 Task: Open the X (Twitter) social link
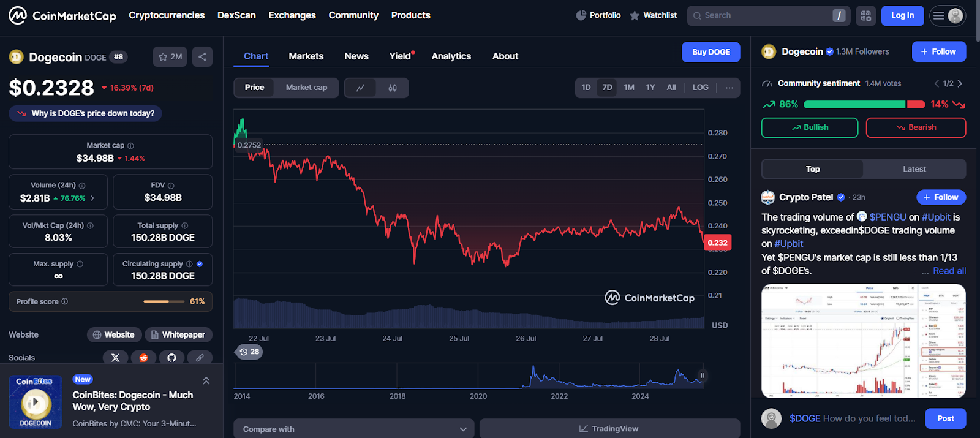[x=115, y=358]
